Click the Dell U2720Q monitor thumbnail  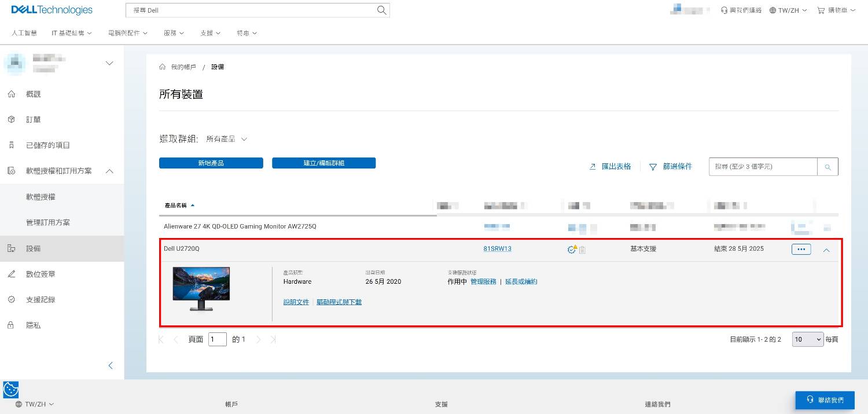[201, 288]
